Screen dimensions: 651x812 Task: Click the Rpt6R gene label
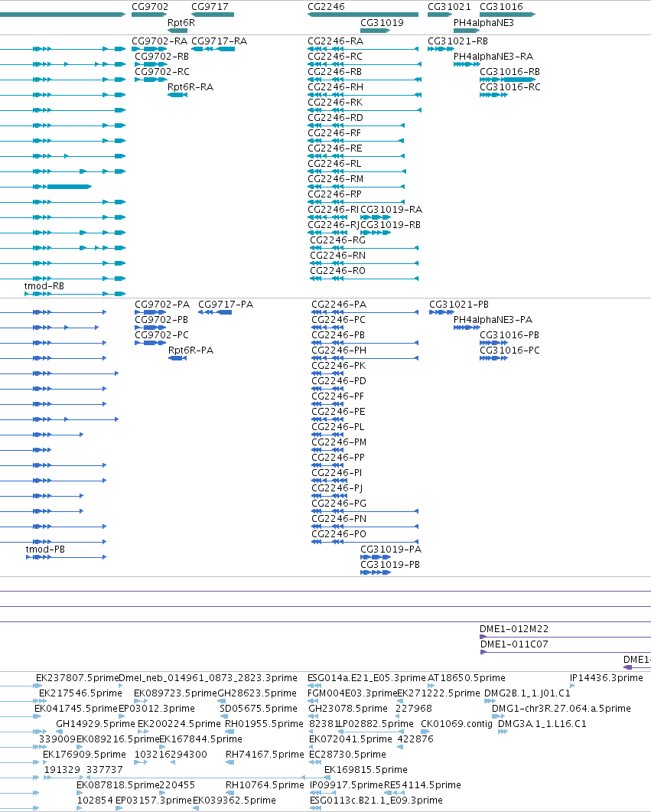(181, 23)
